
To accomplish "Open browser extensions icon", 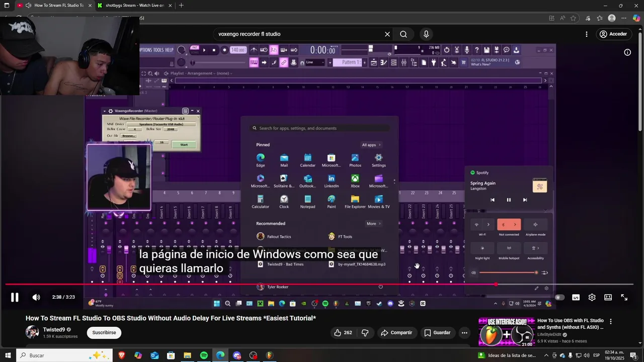I will 588,18.
